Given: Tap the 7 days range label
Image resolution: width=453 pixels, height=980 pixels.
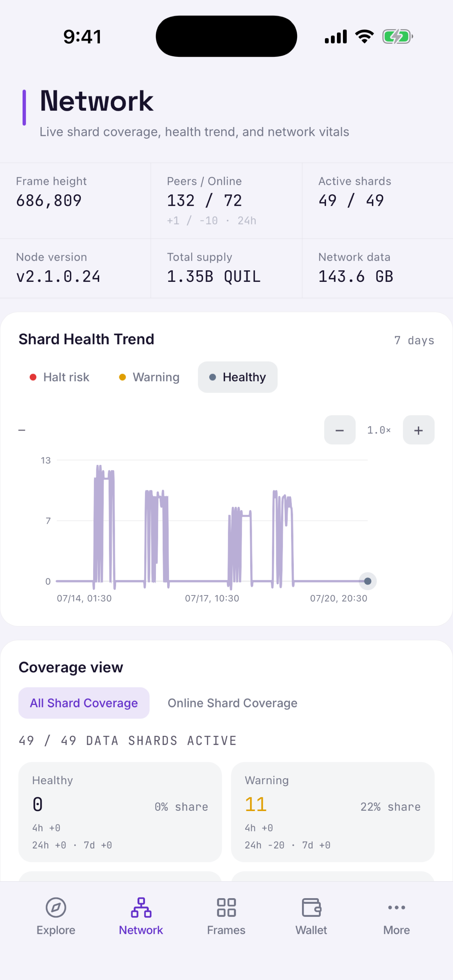Looking at the screenshot, I should point(414,340).
